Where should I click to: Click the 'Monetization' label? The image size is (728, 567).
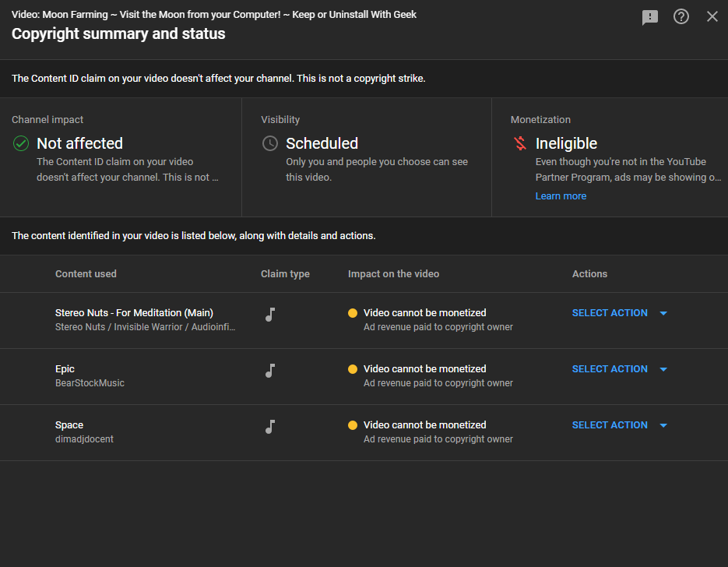[540, 120]
